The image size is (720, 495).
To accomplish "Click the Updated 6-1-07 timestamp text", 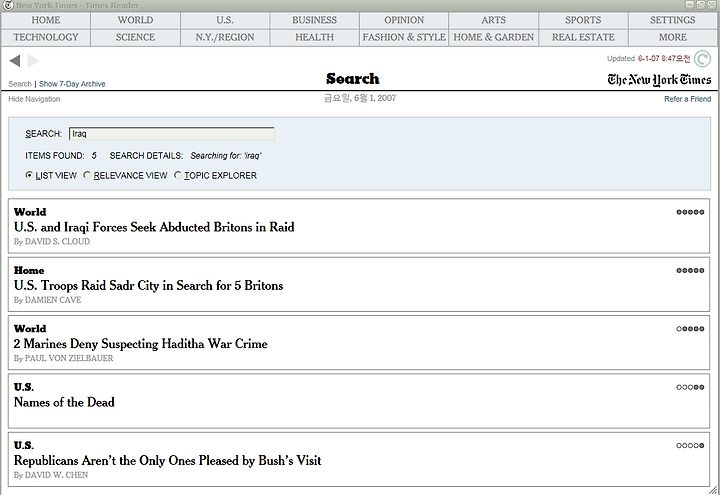I will point(648,59).
